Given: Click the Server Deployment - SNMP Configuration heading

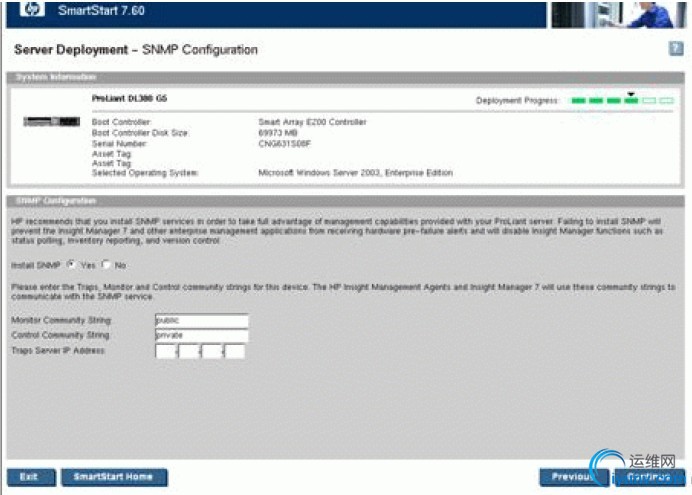Looking at the screenshot, I should 136,49.
